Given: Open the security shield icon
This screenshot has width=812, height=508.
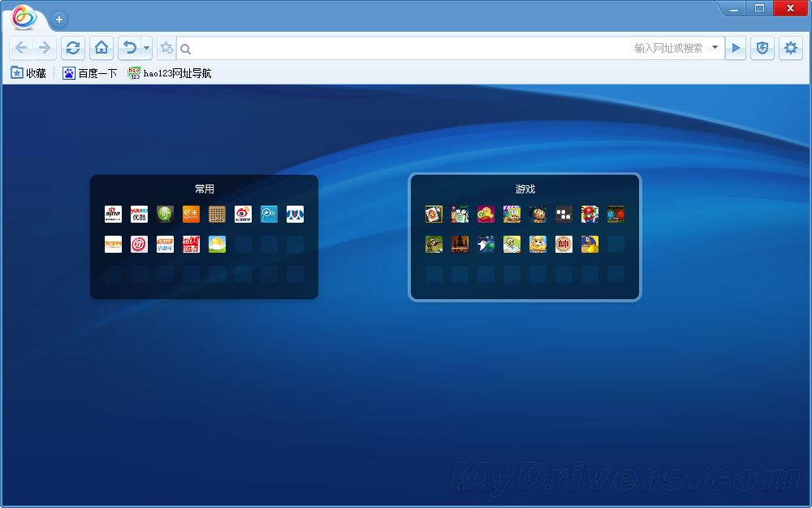Looking at the screenshot, I should click(x=762, y=48).
